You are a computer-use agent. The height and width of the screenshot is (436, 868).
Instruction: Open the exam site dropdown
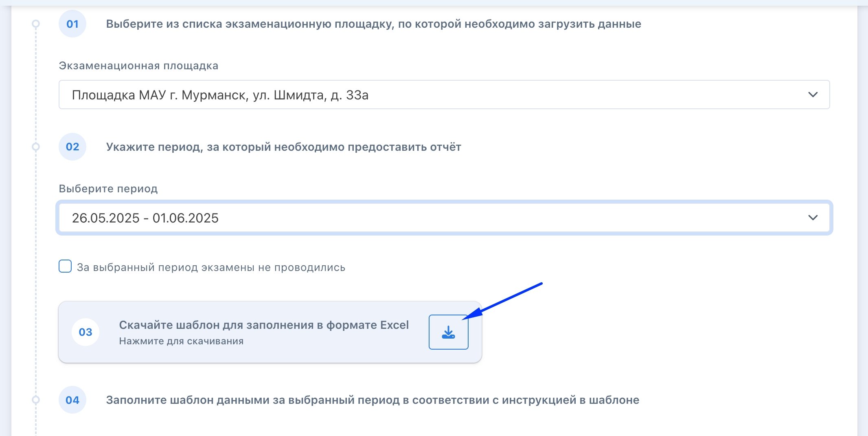(444, 95)
